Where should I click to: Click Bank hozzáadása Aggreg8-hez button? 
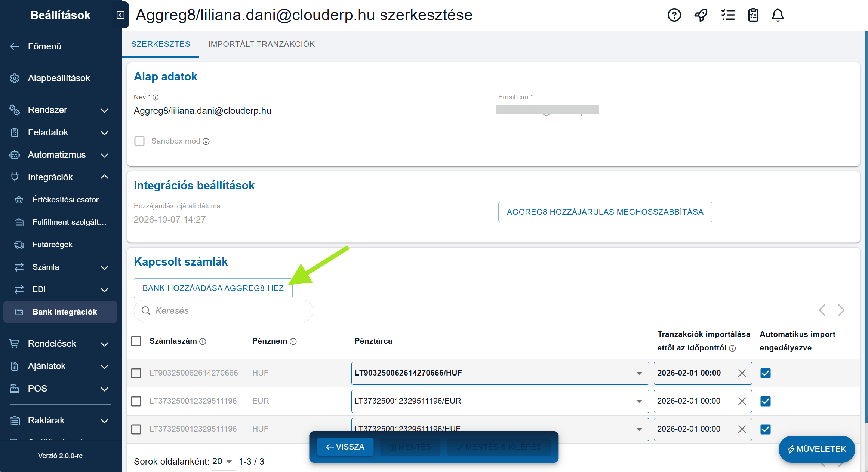click(213, 288)
